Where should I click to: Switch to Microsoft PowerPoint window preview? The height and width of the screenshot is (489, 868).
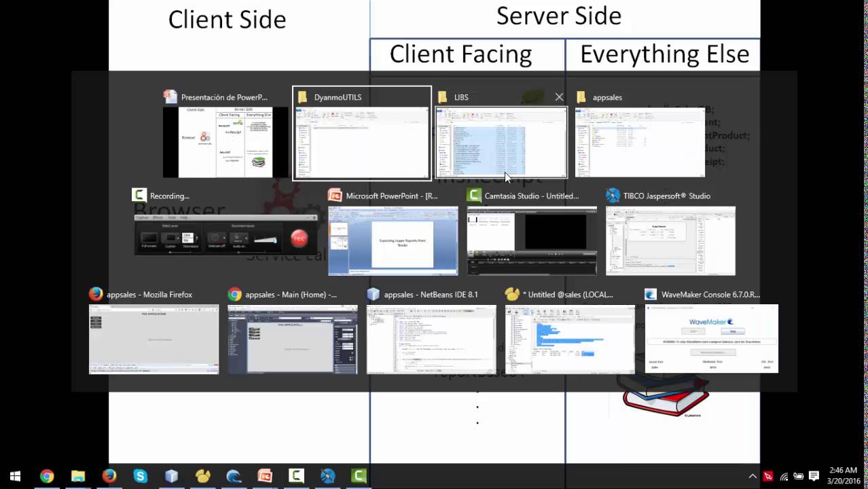pos(393,241)
